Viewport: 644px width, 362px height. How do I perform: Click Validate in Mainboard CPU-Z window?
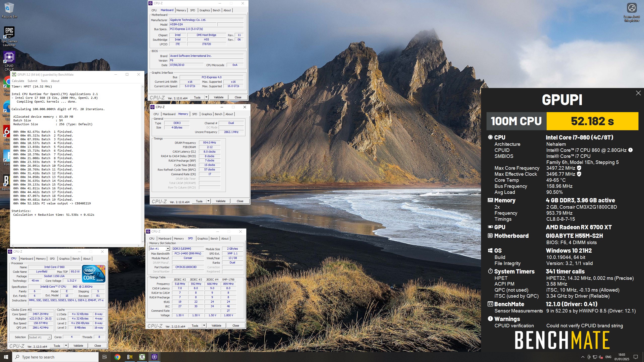[218, 97]
